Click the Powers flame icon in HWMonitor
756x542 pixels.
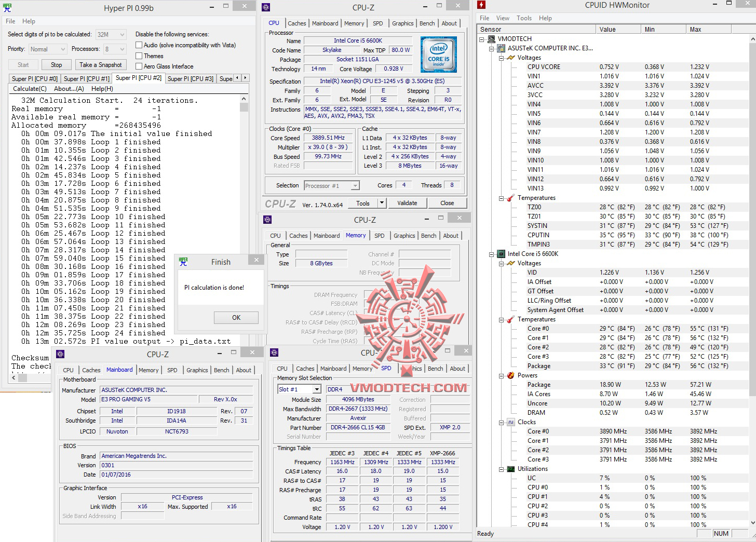pos(511,375)
